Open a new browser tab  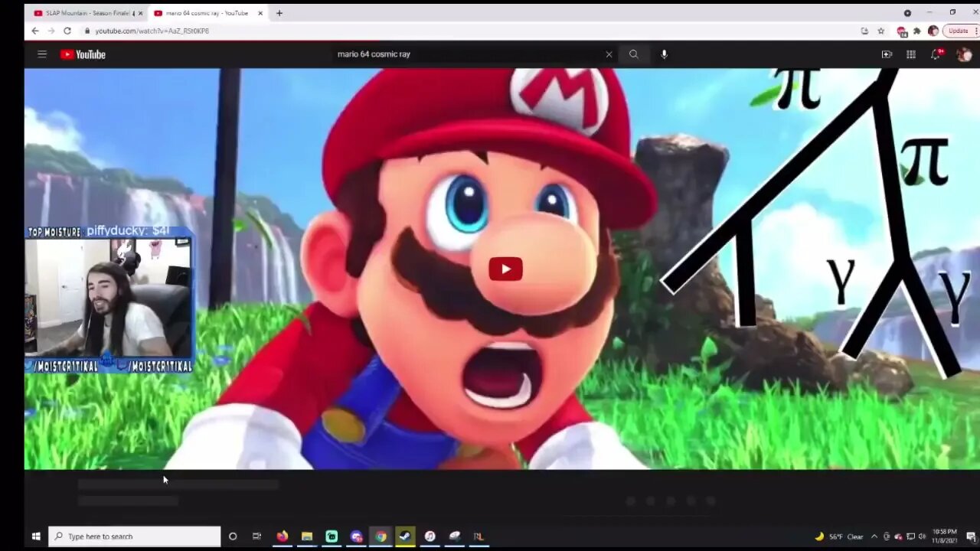click(x=279, y=13)
